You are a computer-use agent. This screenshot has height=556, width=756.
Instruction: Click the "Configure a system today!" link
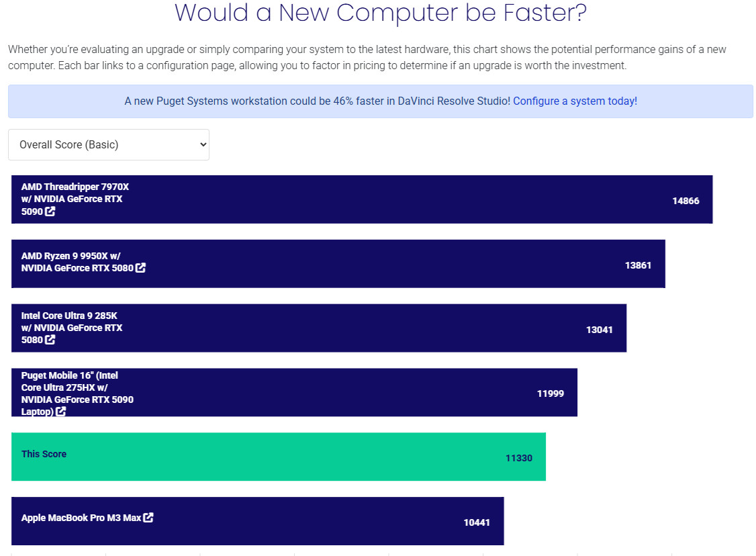575,101
